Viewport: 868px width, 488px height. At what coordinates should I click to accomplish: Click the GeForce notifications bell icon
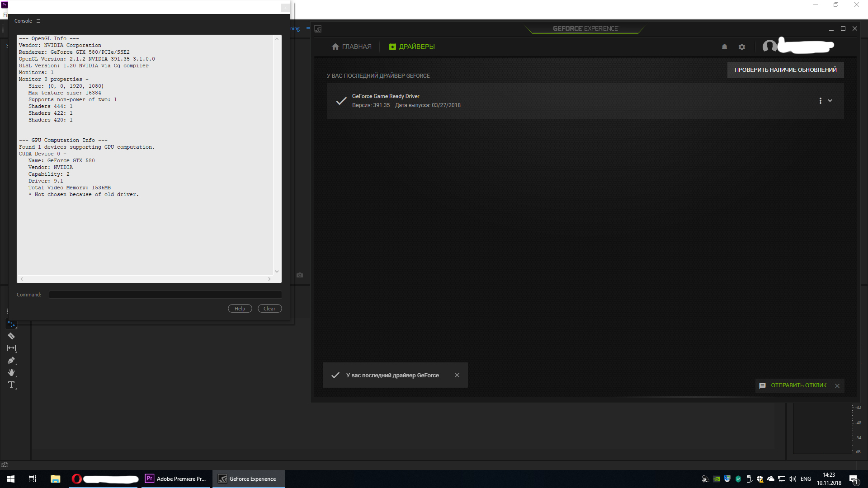coord(724,47)
